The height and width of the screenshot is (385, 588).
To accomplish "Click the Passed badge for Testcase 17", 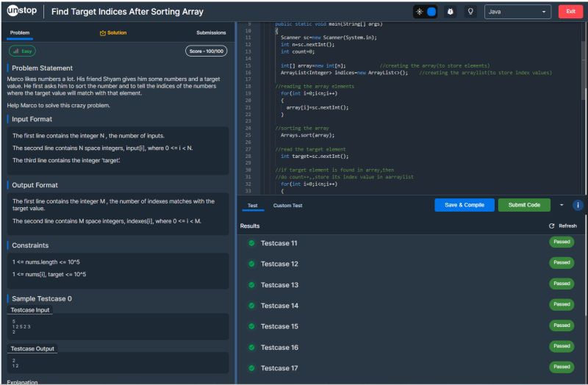I will [x=562, y=367].
